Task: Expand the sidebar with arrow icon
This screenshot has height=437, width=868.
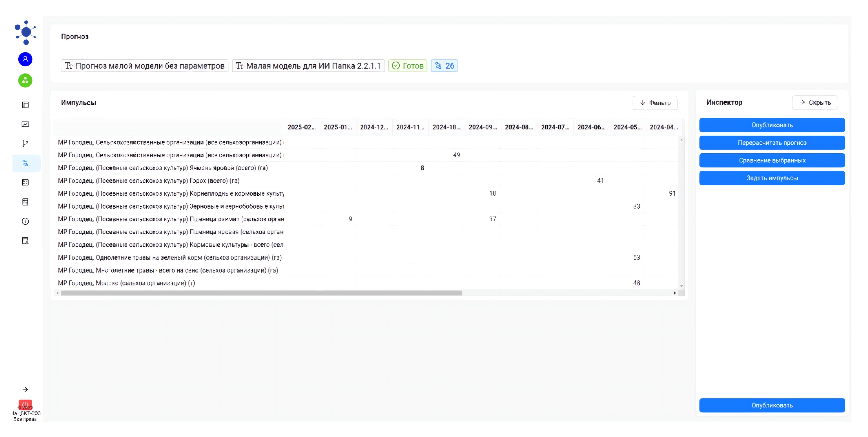Action: coord(25,389)
